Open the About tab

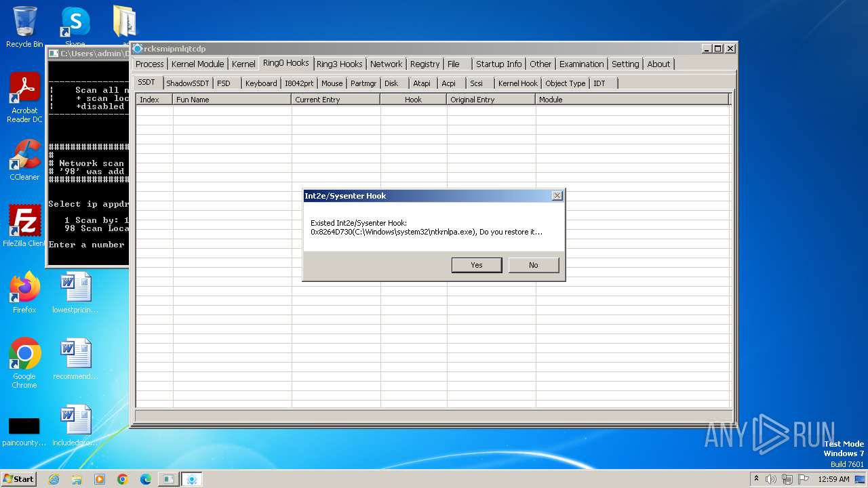tap(658, 64)
